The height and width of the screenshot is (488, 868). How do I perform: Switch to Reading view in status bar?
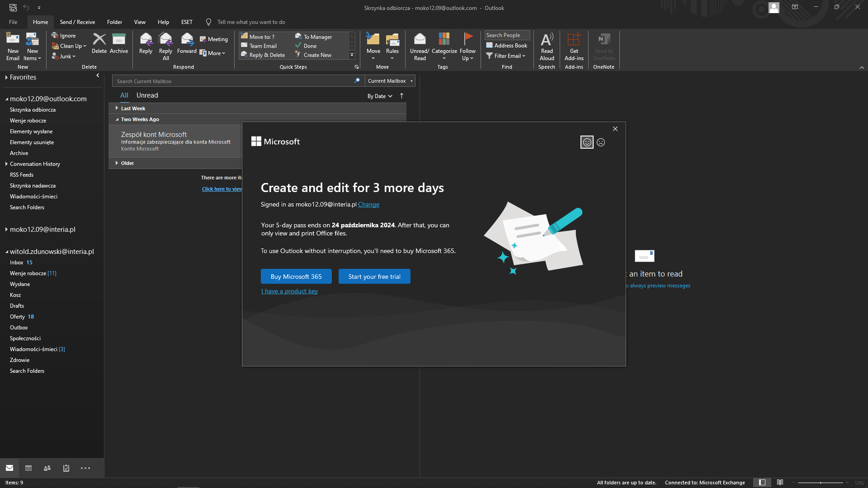coord(780,483)
